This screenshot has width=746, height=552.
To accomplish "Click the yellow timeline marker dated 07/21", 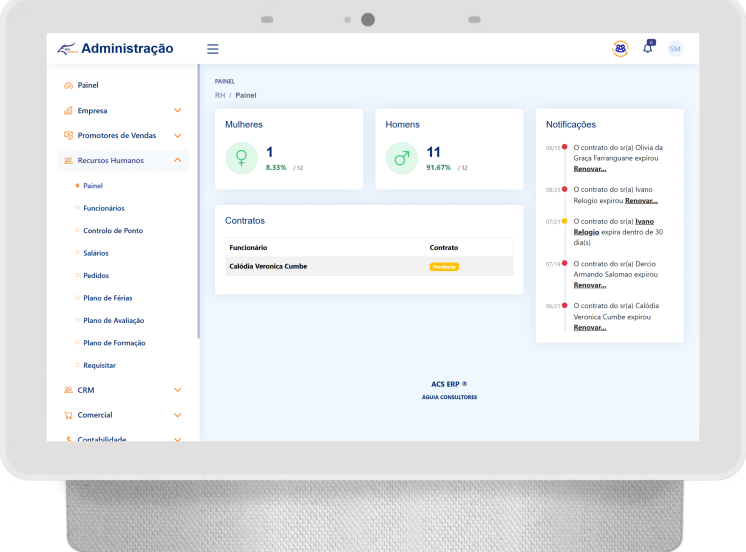I will click(x=565, y=221).
